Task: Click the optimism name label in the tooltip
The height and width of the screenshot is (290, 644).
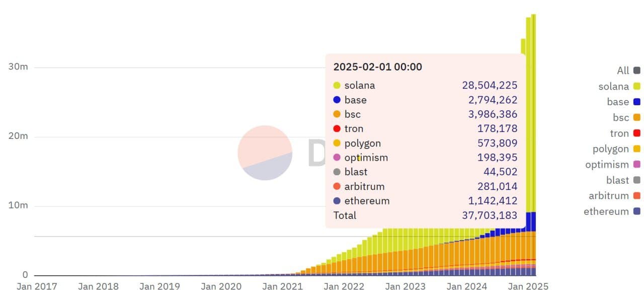Action: (366, 158)
